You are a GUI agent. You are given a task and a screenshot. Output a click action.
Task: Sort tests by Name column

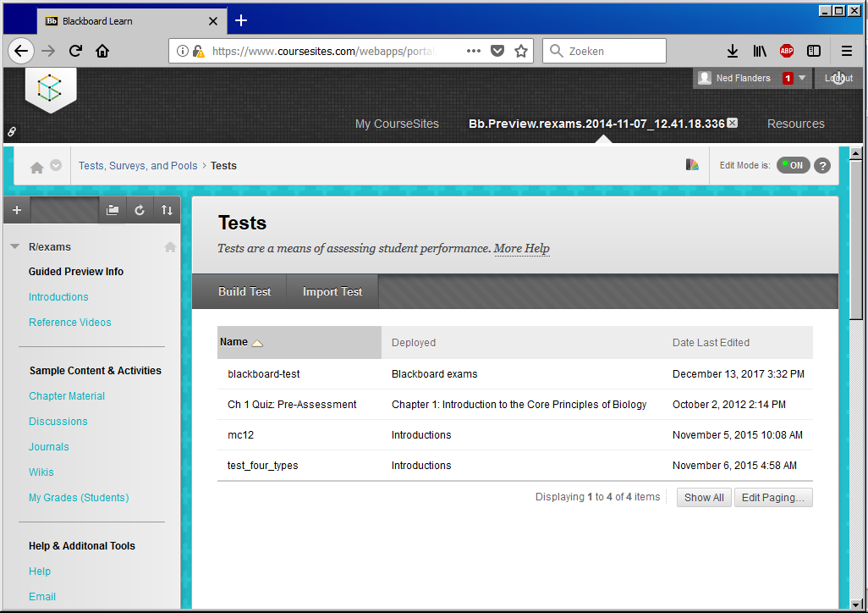click(x=241, y=342)
